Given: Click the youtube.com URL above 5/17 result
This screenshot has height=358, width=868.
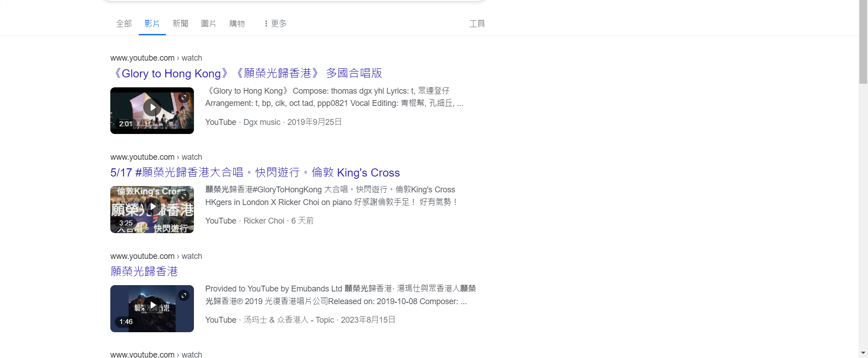Looking at the screenshot, I should [156, 157].
